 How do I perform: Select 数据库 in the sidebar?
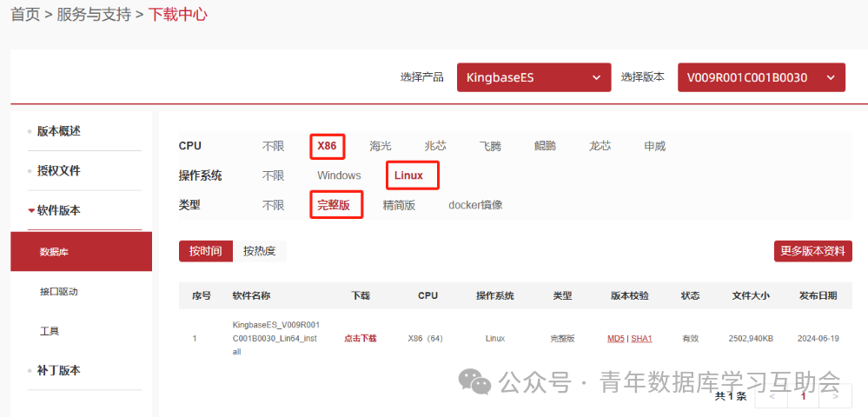pyautogui.click(x=81, y=252)
